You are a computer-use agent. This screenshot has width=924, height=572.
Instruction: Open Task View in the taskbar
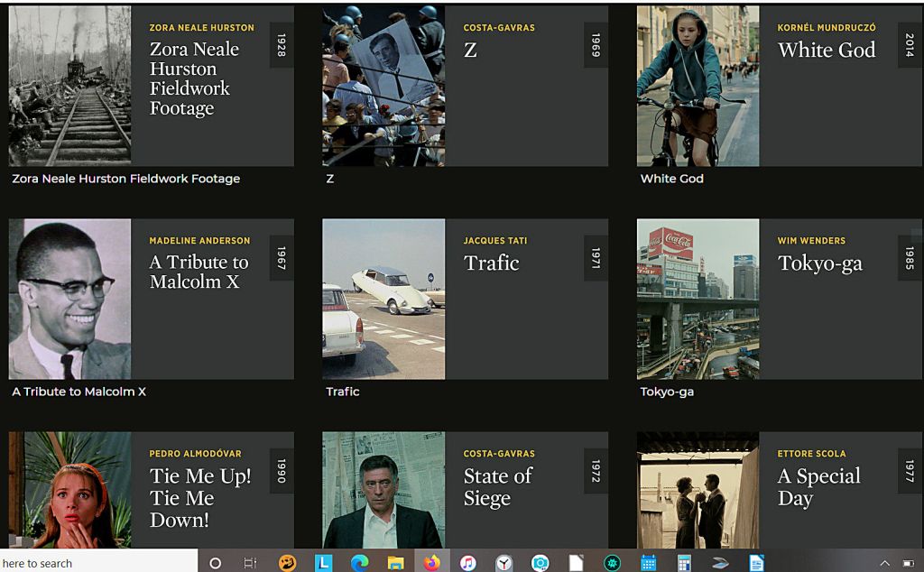coord(250,563)
